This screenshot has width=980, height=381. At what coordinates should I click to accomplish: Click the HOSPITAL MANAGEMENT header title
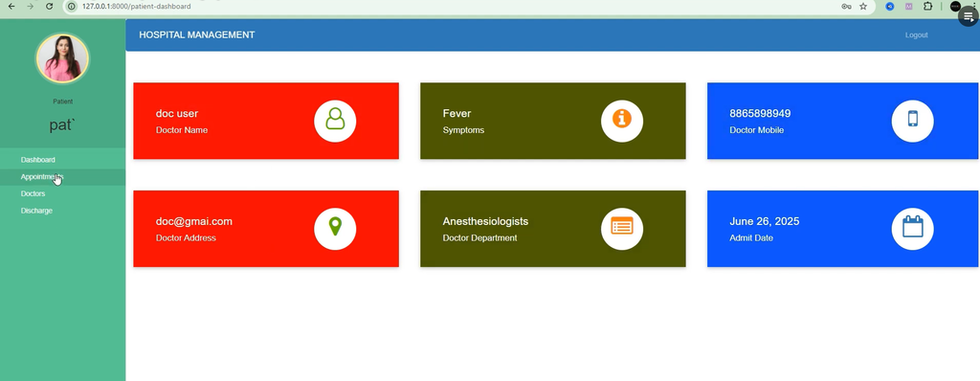coord(197,35)
